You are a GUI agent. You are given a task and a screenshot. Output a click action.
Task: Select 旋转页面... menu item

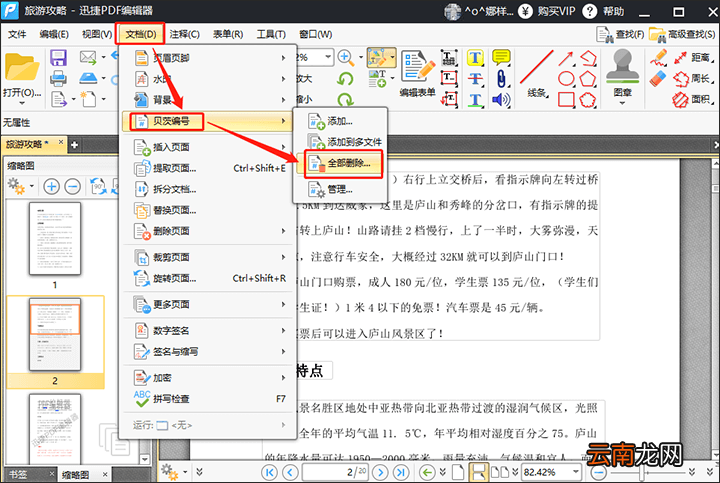[208, 278]
